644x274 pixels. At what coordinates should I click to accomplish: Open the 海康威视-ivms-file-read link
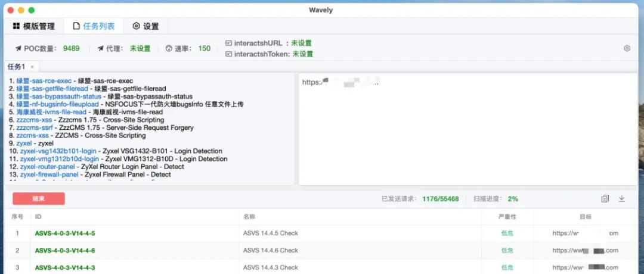pyautogui.click(x=51, y=112)
